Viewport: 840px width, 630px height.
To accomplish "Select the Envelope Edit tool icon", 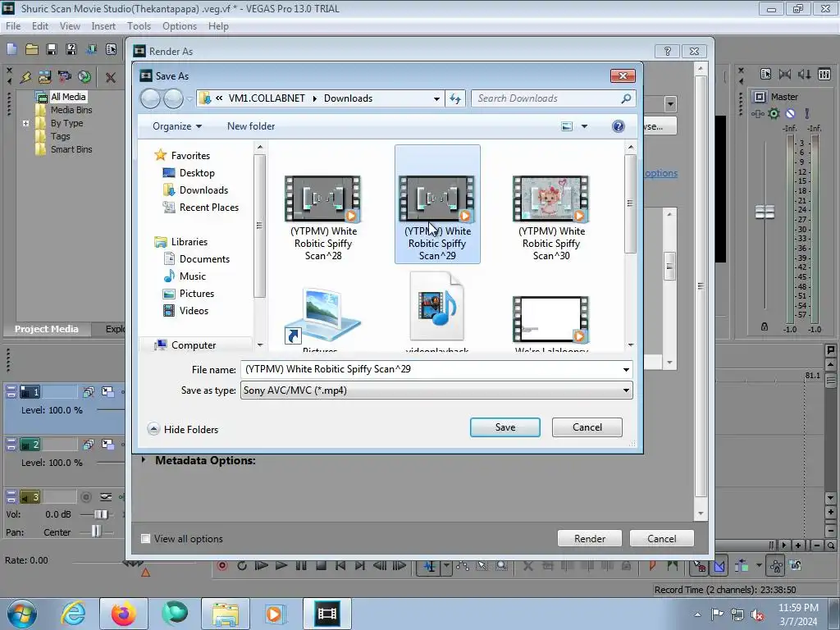I will [463, 566].
